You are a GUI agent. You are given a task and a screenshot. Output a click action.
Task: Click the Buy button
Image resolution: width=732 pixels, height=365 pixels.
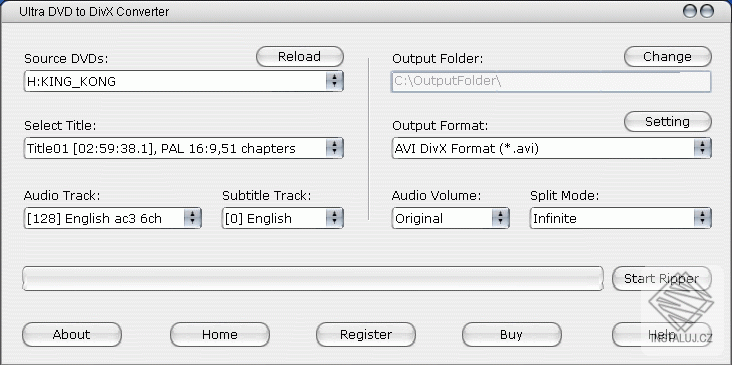pos(512,335)
